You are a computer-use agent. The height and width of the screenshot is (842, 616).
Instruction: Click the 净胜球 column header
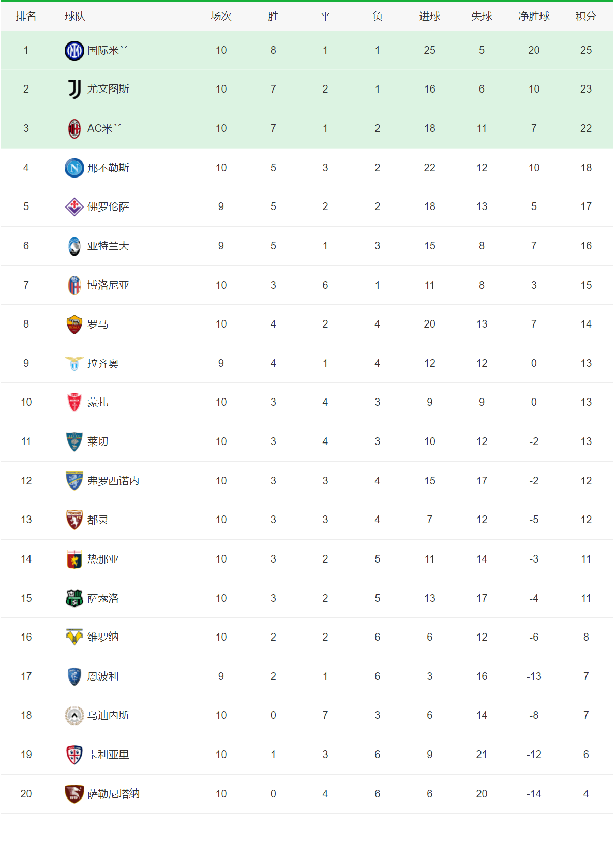534,17
